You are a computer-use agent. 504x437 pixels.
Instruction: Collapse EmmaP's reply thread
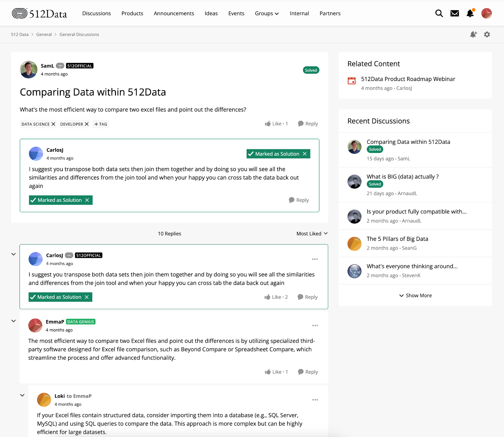(x=14, y=321)
